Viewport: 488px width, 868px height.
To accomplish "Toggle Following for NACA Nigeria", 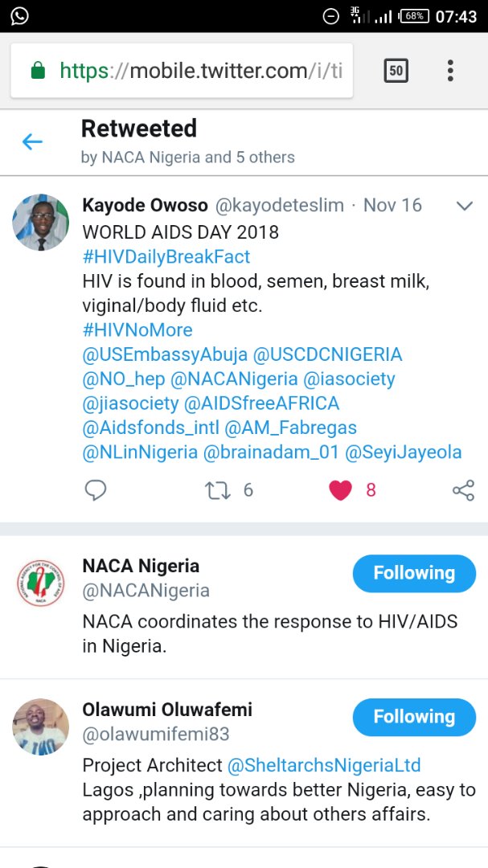I will click(x=414, y=573).
